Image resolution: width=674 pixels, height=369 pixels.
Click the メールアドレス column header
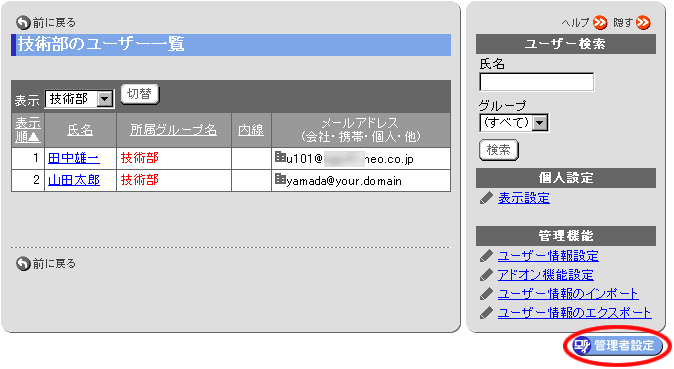click(x=361, y=130)
